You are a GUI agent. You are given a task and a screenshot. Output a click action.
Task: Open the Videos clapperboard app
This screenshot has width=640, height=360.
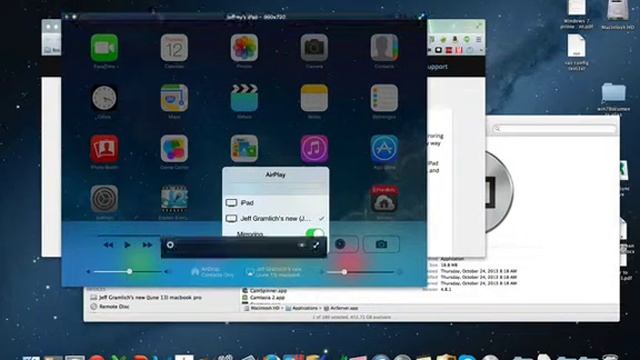click(x=244, y=98)
